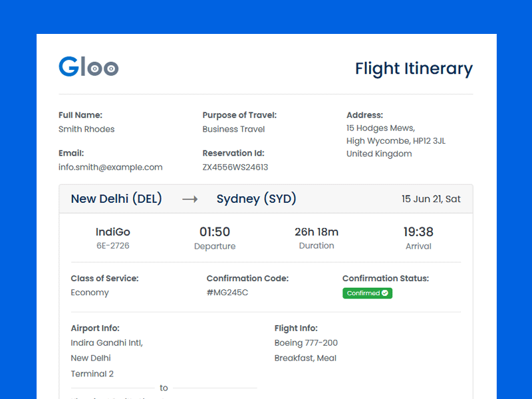The image size is (532, 399).
Task: Click flight number 6E-2726
Action: click(x=113, y=246)
